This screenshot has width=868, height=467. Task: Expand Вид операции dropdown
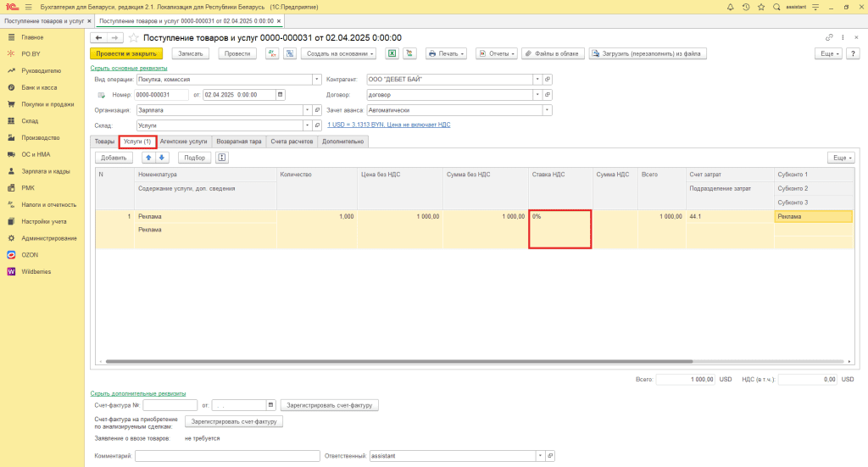coord(317,79)
